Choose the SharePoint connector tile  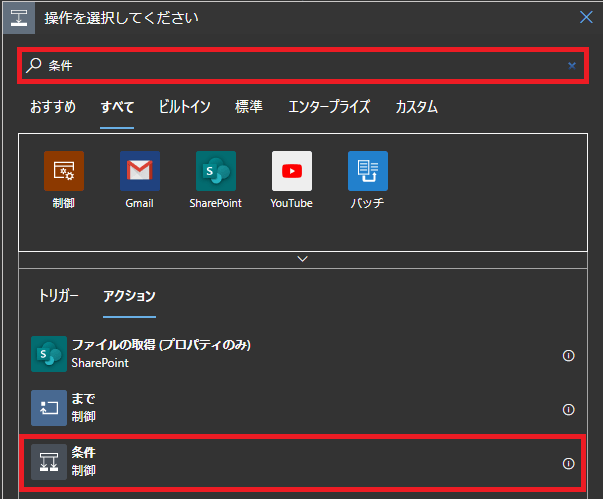[216, 171]
